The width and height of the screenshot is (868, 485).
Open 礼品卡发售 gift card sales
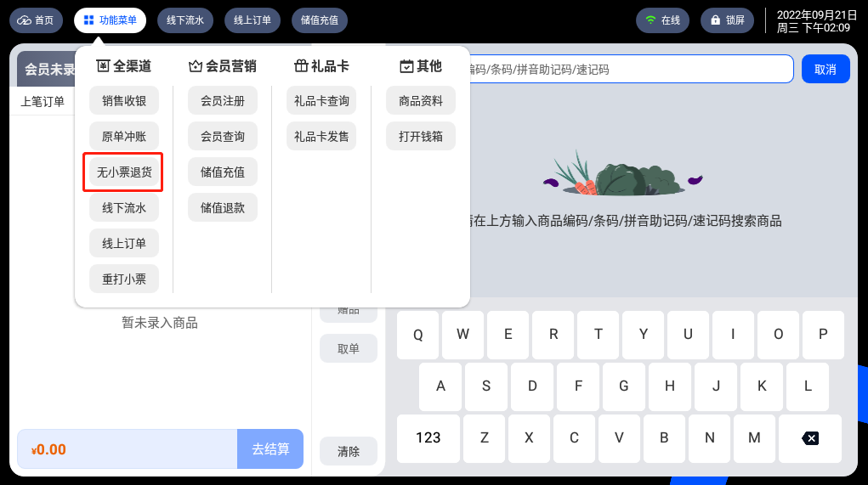tap(321, 136)
